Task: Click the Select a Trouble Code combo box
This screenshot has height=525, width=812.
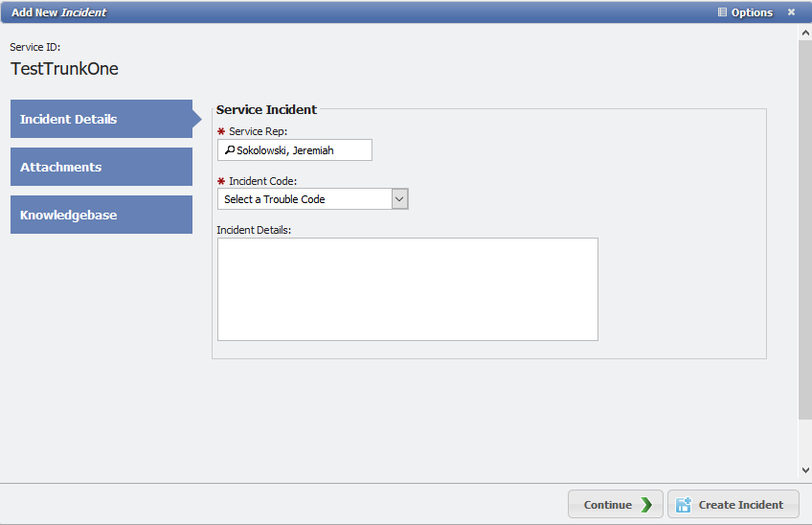Action: (304, 198)
